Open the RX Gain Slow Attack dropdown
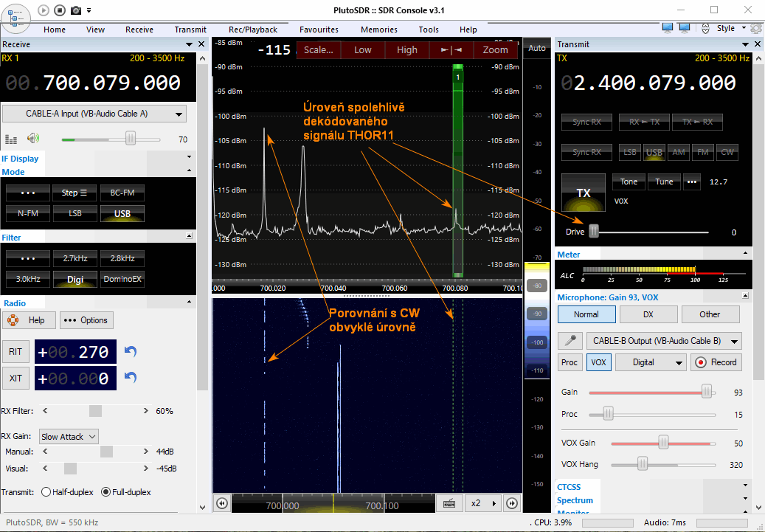765x532 pixels. point(69,437)
